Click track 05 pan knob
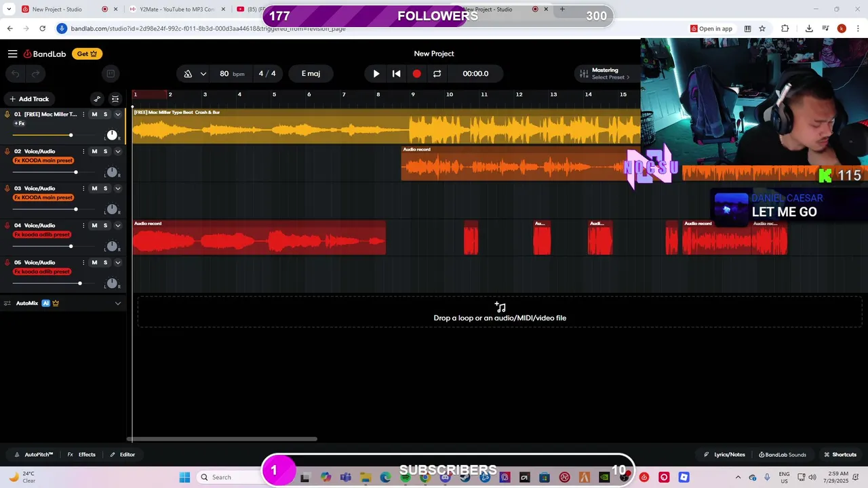Viewport: 868px width, 488px height. [x=112, y=283]
